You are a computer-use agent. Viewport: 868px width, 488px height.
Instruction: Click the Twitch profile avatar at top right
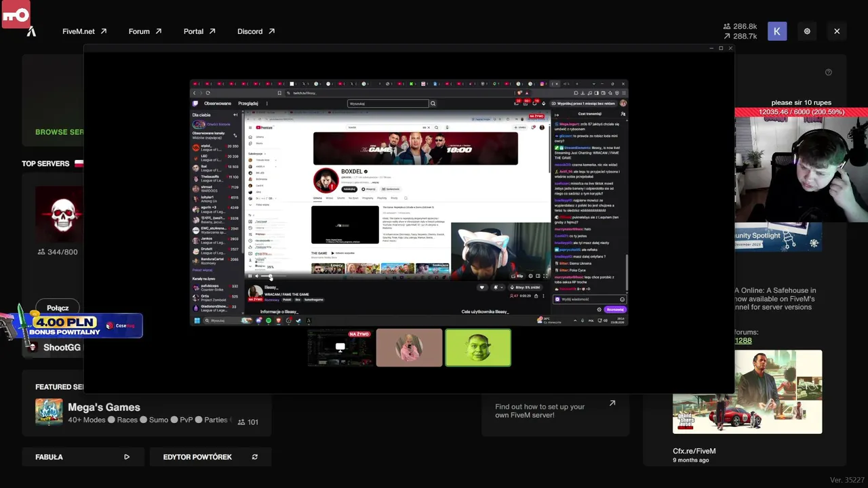click(x=623, y=104)
